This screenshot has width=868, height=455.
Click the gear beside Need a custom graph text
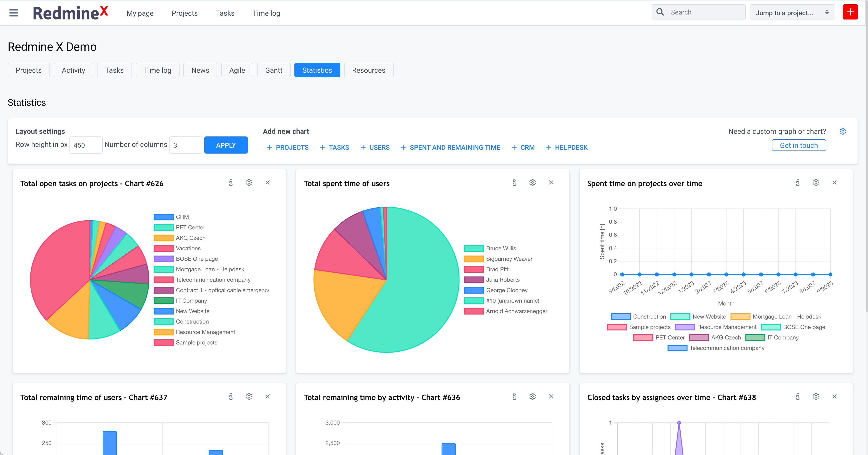click(x=843, y=131)
